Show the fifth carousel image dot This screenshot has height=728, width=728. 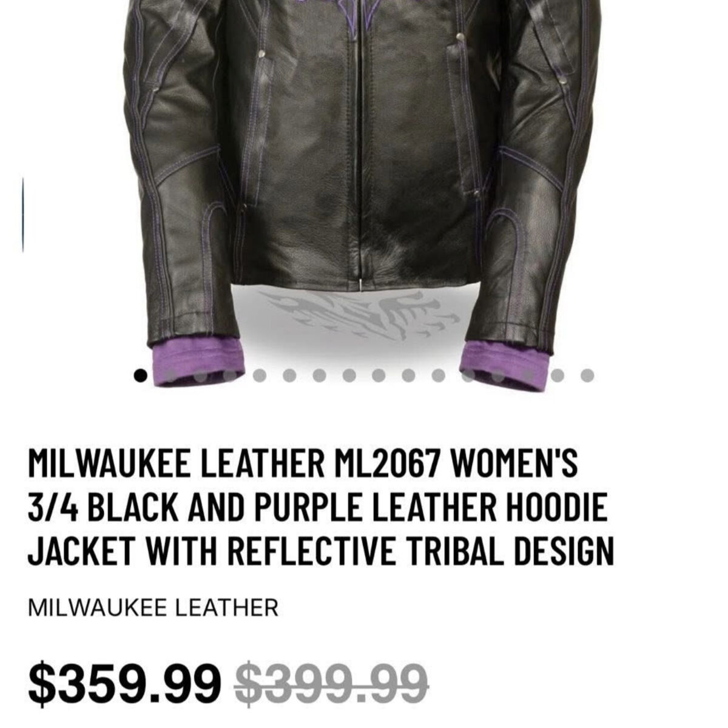(260, 376)
